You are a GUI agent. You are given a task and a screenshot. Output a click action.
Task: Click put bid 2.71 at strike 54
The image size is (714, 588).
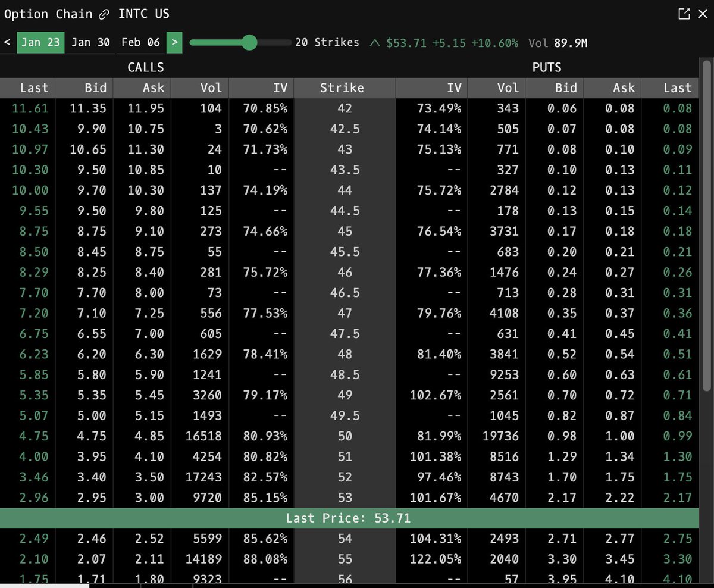point(562,539)
